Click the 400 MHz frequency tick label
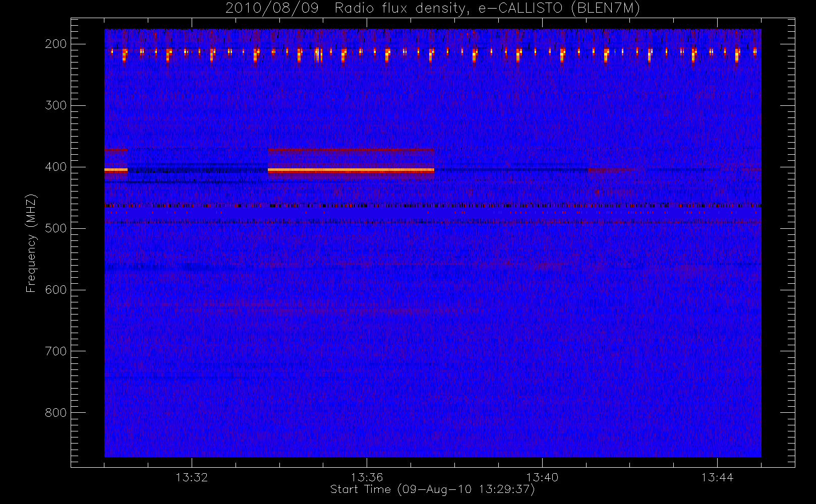816x504 pixels. pos(56,167)
